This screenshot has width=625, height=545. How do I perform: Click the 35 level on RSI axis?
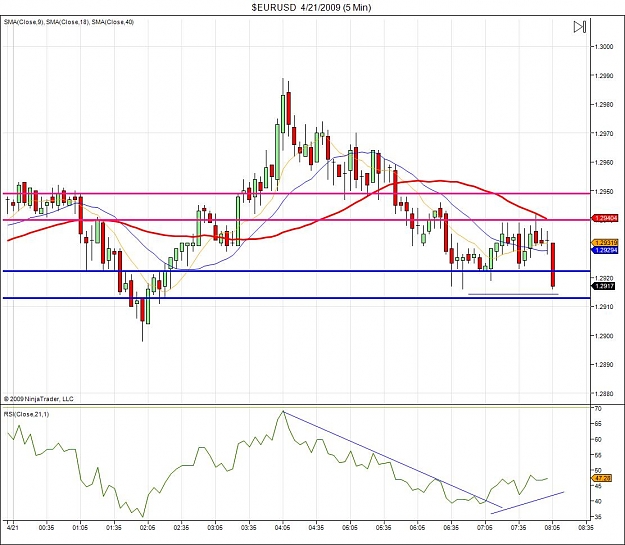(598, 517)
